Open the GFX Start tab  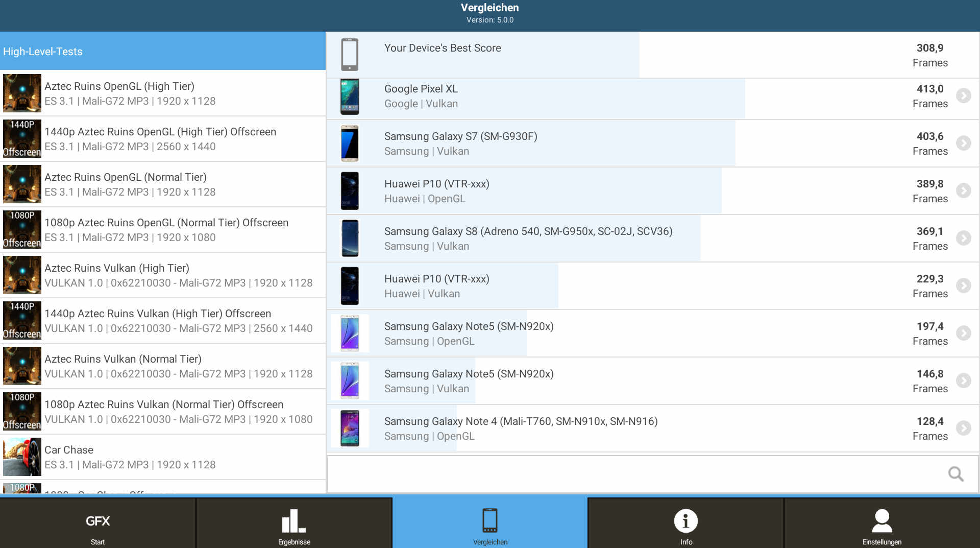[x=97, y=523]
